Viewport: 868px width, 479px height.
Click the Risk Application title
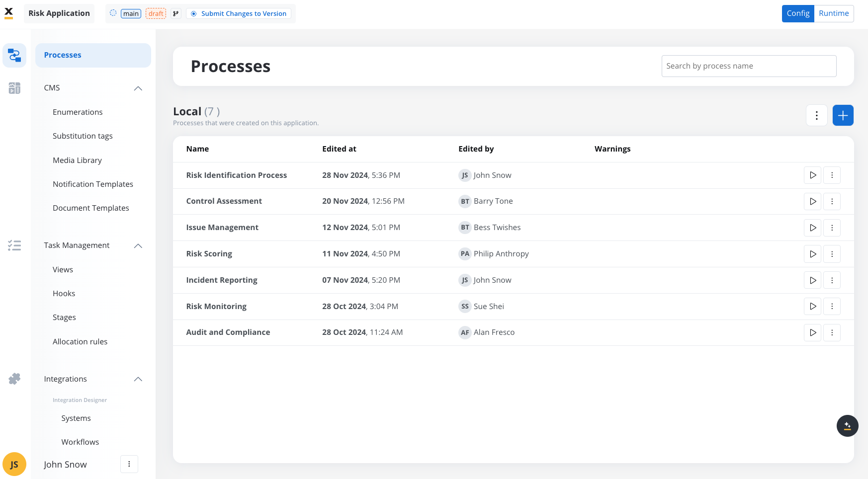59,13
